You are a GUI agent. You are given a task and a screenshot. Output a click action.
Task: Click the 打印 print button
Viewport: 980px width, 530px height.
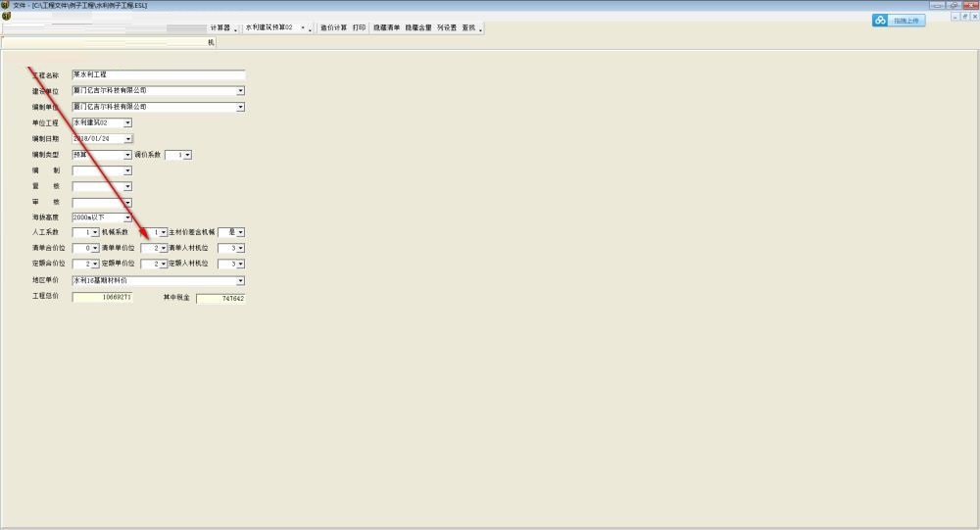(x=360, y=28)
